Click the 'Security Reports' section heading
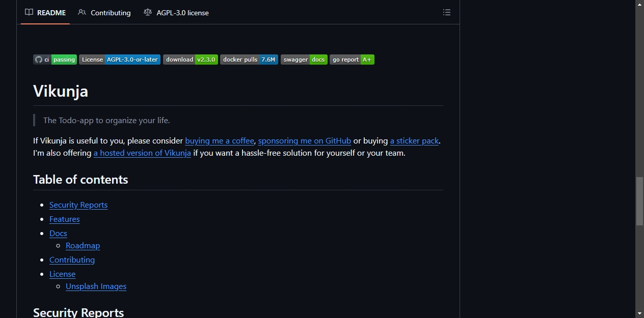 [x=78, y=312]
